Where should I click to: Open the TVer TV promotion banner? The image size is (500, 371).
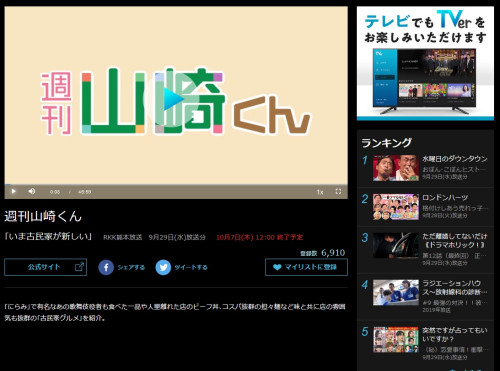pos(425,63)
